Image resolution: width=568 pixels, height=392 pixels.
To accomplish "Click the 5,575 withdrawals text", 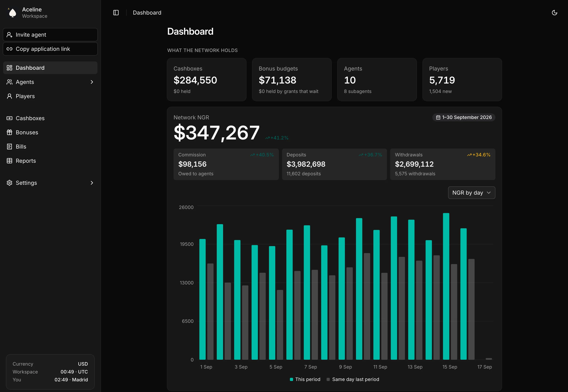I will pos(415,174).
